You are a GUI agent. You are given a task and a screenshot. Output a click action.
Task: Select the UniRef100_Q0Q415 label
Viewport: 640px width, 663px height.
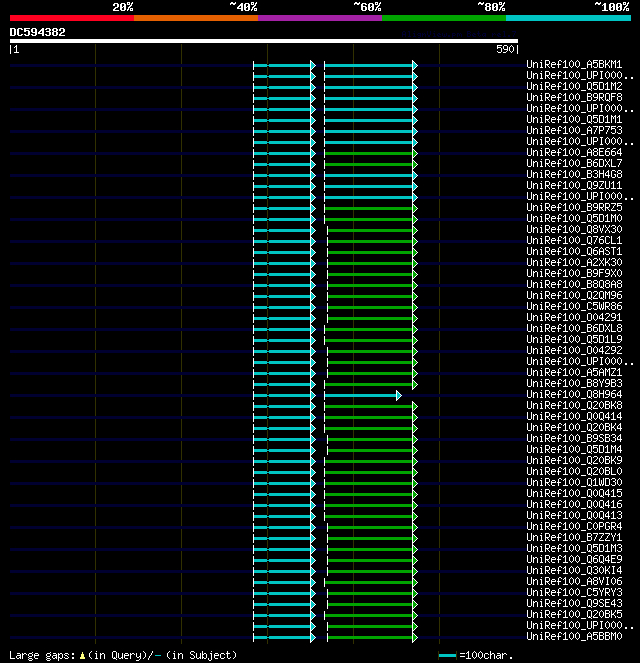(x=574, y=493)
